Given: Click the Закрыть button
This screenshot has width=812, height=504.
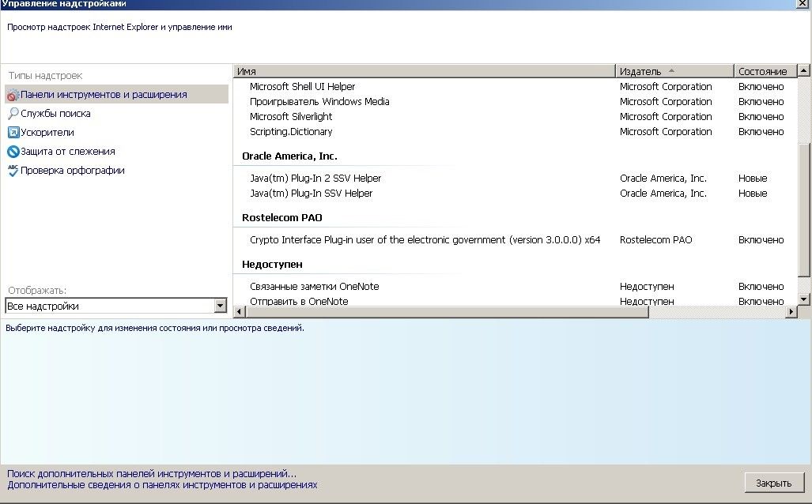Looking at the screenshot, I should tap(774, 483).
